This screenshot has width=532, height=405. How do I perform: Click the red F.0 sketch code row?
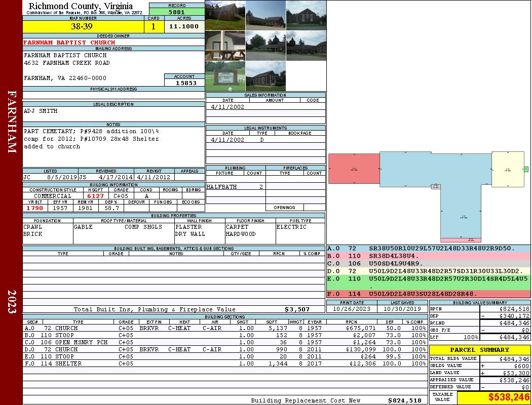(x=429, y=294)
